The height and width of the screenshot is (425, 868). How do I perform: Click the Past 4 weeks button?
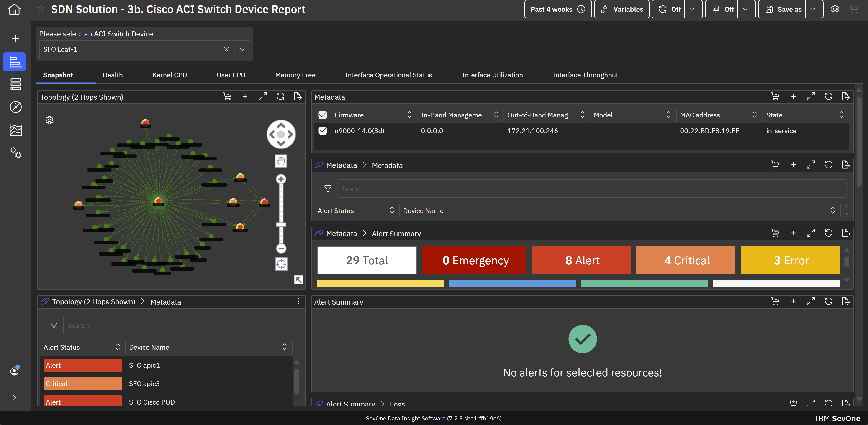coord(558,9)
